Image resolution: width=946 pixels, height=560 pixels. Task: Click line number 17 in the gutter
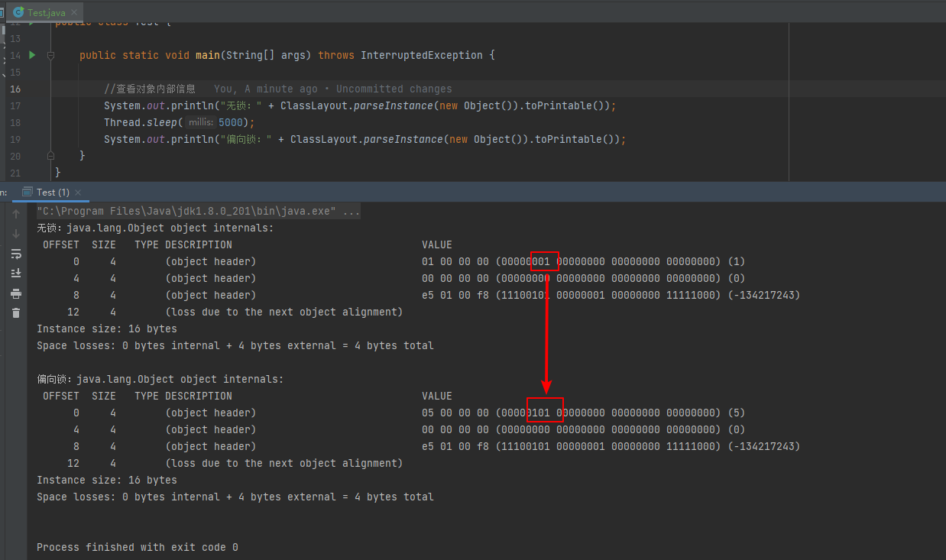coord(16,105)
